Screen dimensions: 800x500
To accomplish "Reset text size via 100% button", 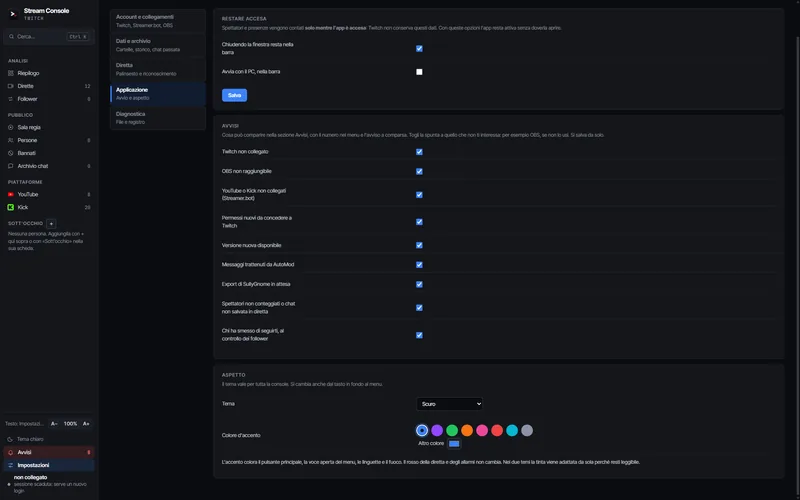I will tap(70, 423).
